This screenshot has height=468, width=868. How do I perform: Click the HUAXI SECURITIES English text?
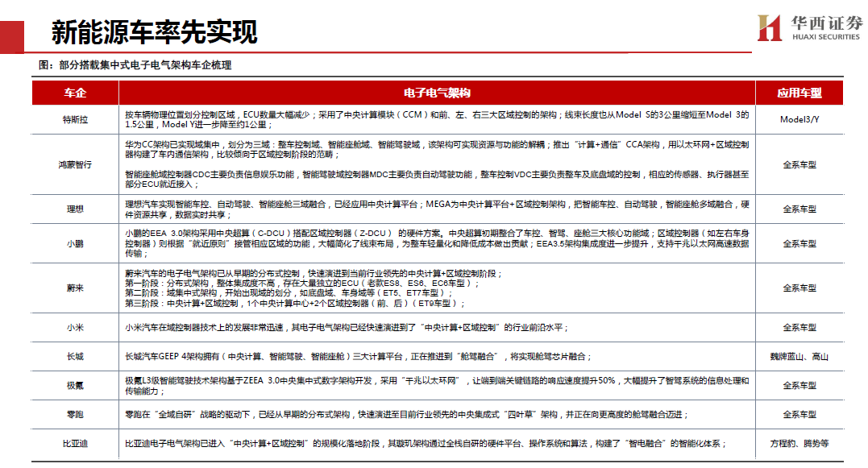[x=826, y=37]
